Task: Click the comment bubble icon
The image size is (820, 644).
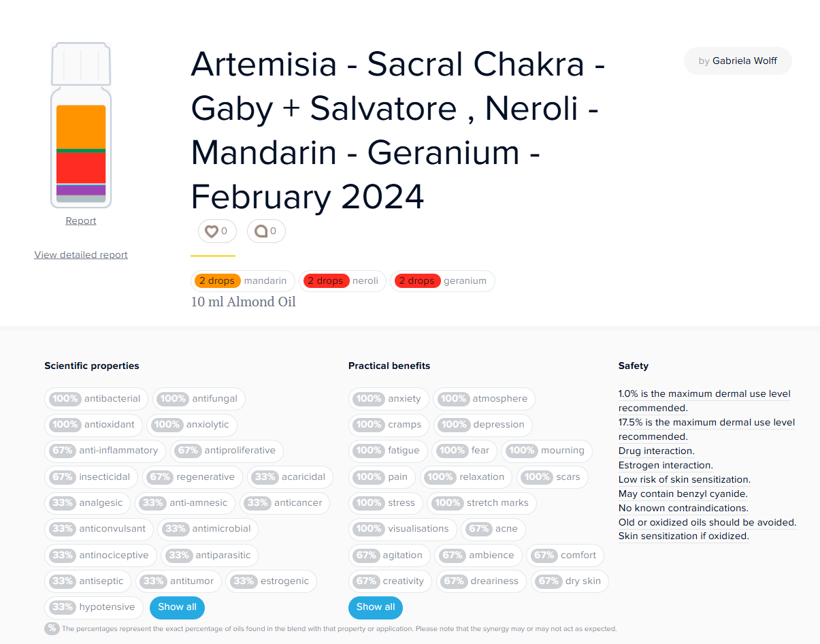Action: click(261, 231)
